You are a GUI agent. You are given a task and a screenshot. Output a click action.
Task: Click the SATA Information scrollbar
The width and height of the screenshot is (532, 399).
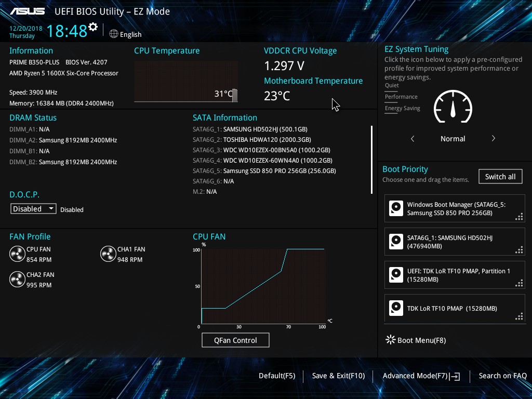(372, 160)
